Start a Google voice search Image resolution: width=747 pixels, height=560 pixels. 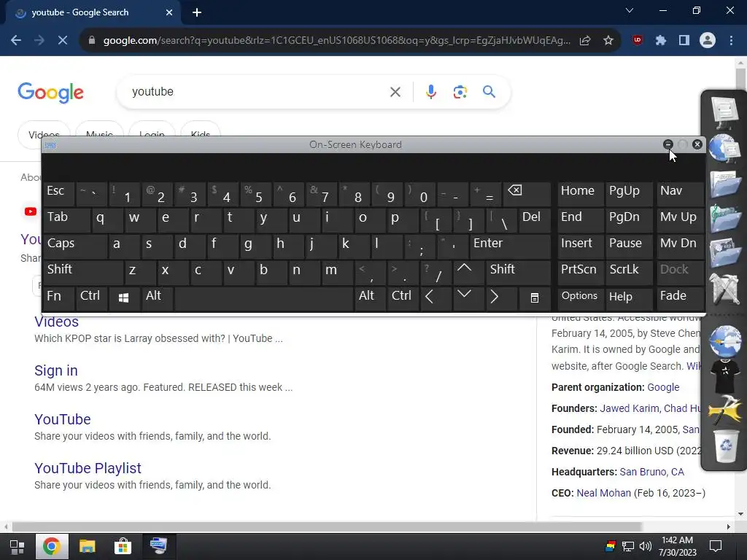click(431, 92)
